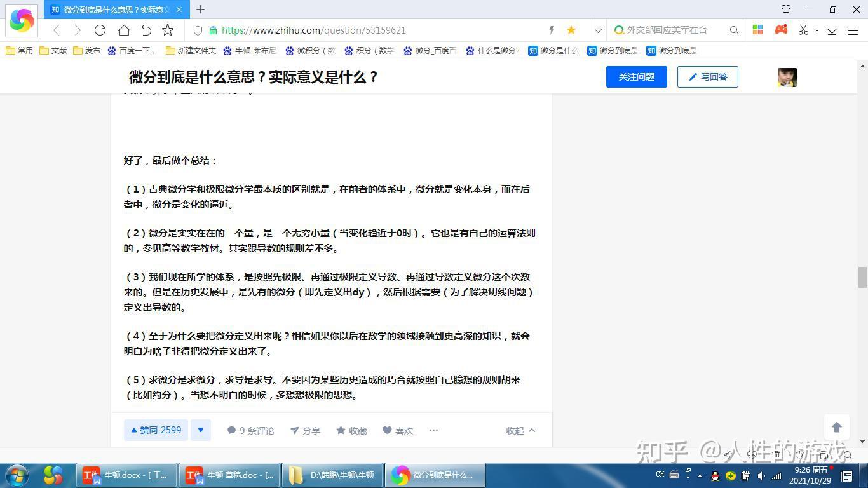Click the back-to-top arrow button
Screen dimensions: 868x488
[837, 427]
